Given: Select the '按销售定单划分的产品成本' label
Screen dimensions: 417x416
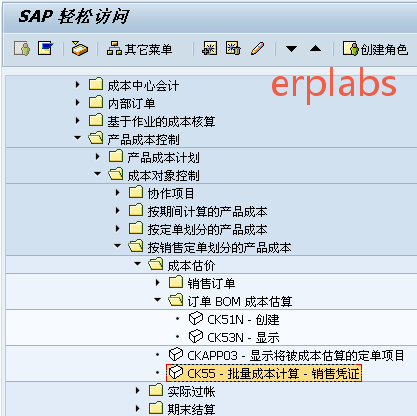Looking at the screenshot, I should tap(219, 248).
